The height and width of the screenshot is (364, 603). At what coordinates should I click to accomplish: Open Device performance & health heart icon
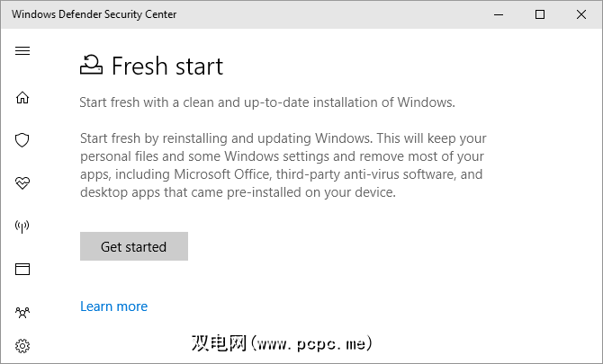(22, 182)
